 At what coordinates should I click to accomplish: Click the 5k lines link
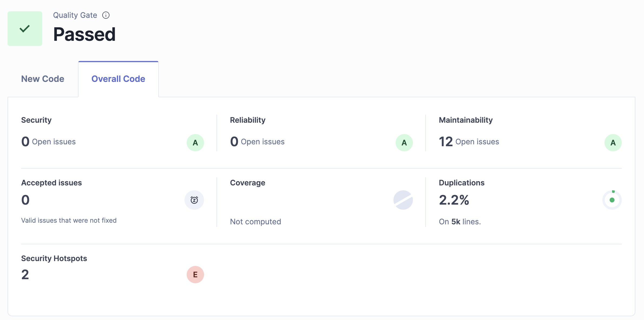click(456, 222)
